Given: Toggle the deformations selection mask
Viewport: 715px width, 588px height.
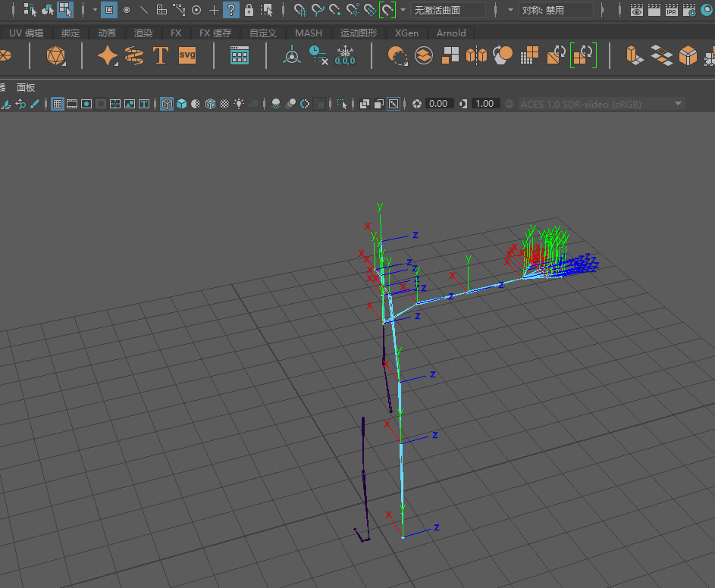Looking at the screenshot, I should [179, 10].
